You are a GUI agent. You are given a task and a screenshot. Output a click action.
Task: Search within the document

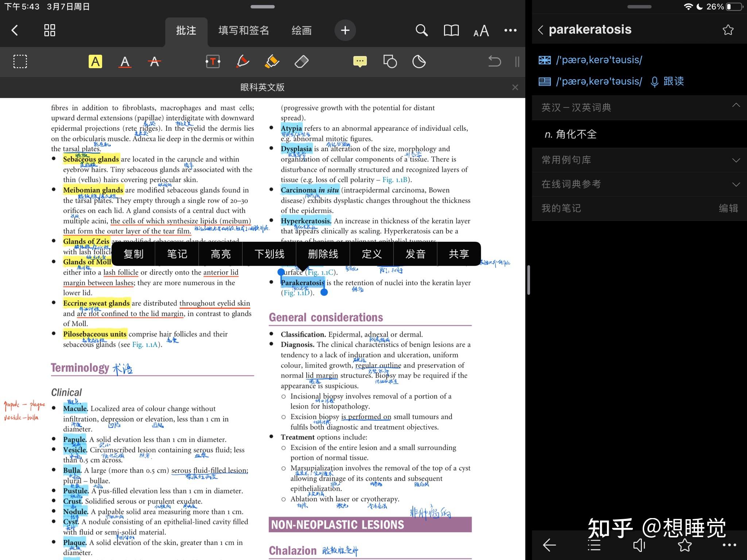pyautogui.click(x=421, y=30)
